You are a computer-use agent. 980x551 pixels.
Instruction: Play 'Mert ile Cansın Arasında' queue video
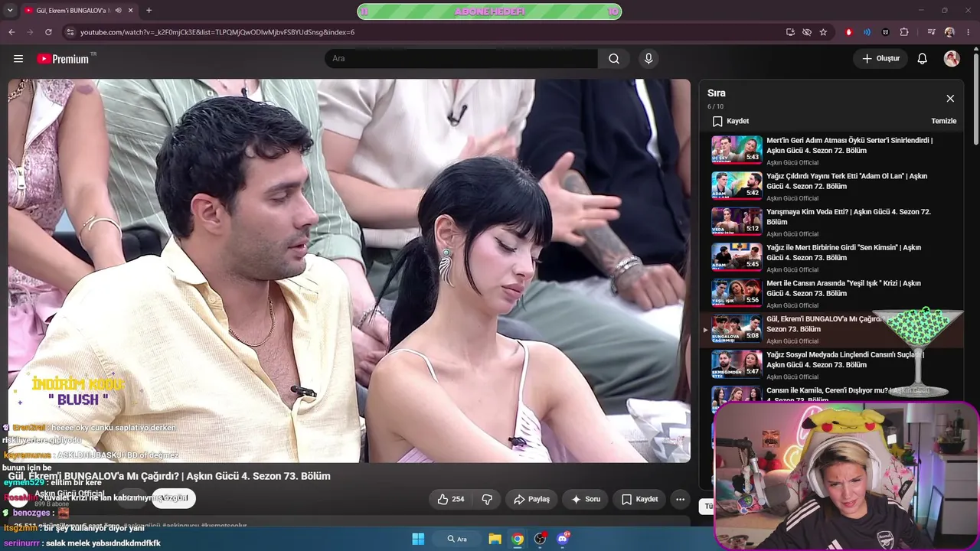(x=844, y=289)
